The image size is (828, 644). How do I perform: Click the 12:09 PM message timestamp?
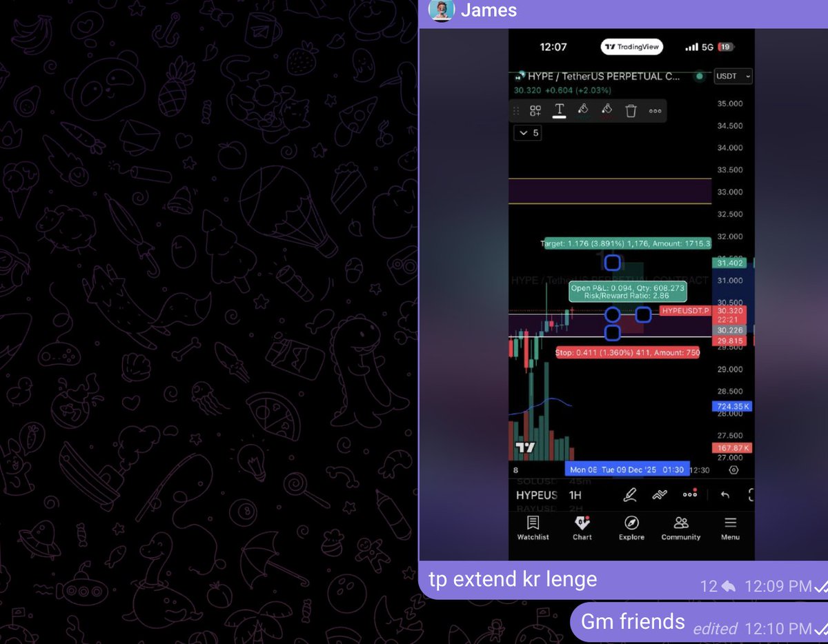coord(778,587)
